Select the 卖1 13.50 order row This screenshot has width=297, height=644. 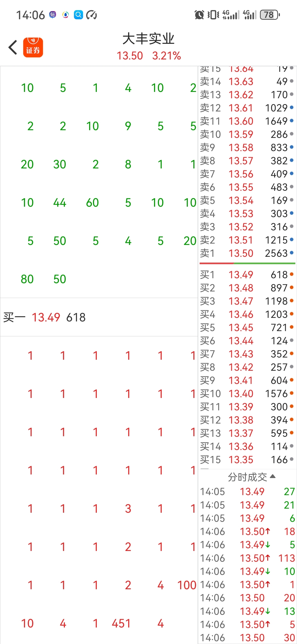(247, 253)
